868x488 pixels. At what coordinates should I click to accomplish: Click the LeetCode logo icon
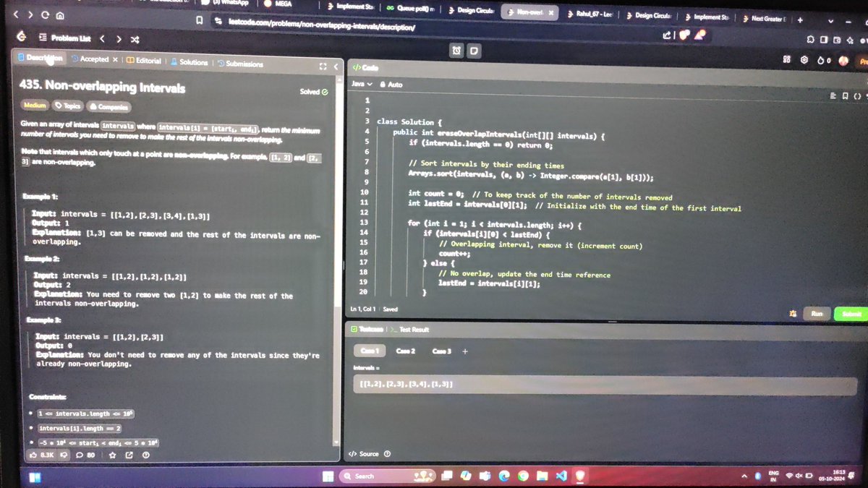point(22,36)
